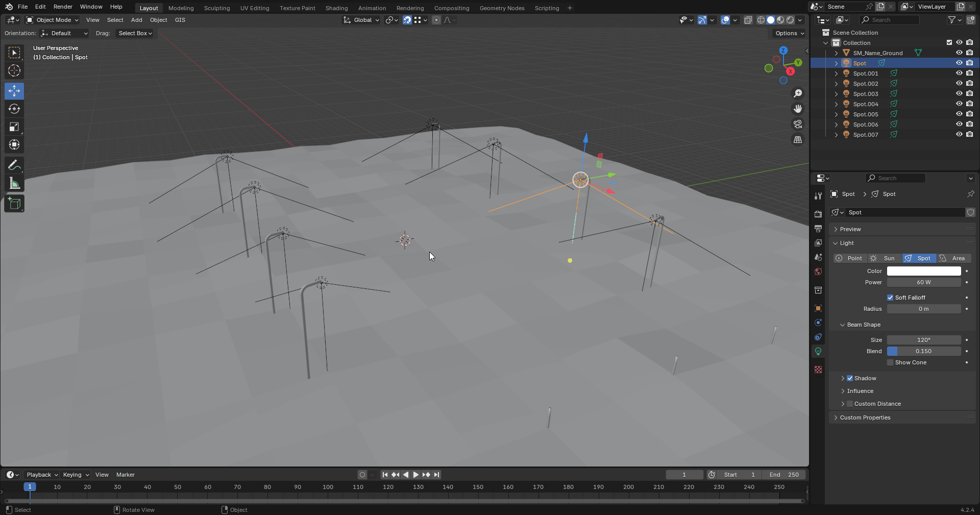Enable the Show Cone checkbox
Viewport: 980px width, 515px height.
890,362
